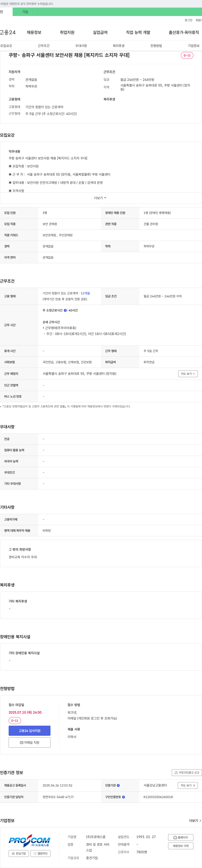The width and height of the screenshot is (202, 868).
Task: Click the 서울강남고용센터 text
Action: 155,785
